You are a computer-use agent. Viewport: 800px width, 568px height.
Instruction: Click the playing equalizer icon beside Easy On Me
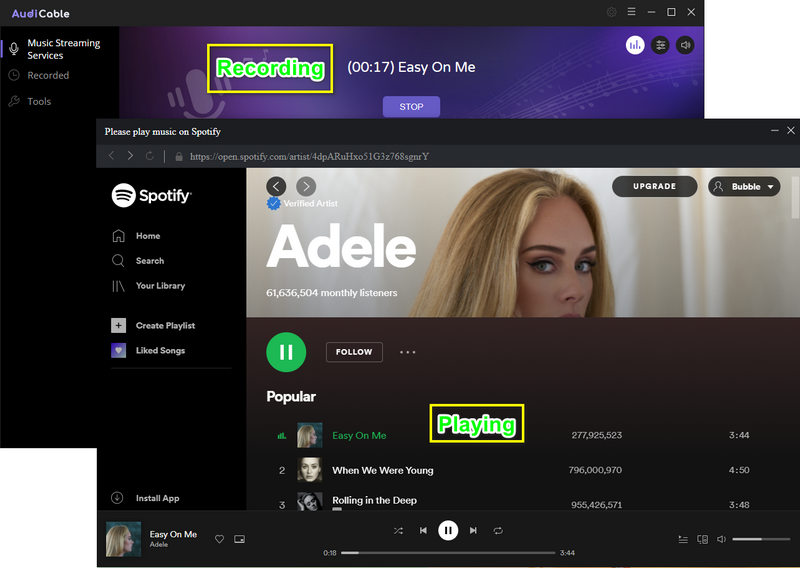point(282,436)
